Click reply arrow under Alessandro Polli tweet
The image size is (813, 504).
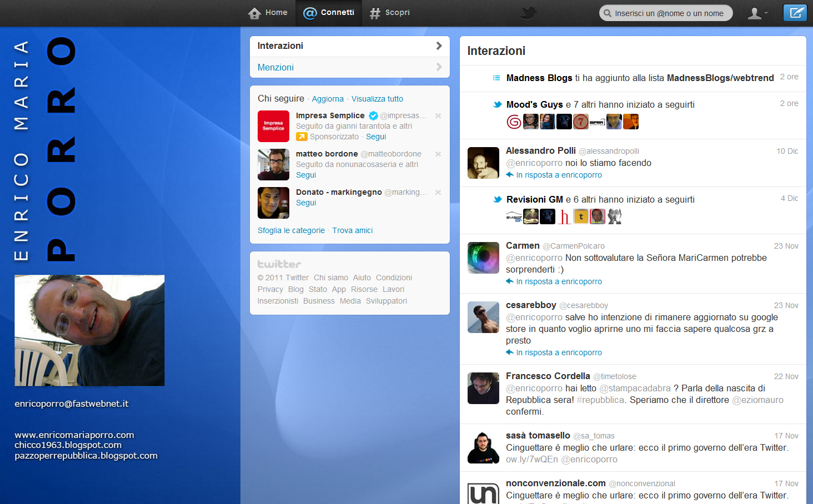pos(510,175)
